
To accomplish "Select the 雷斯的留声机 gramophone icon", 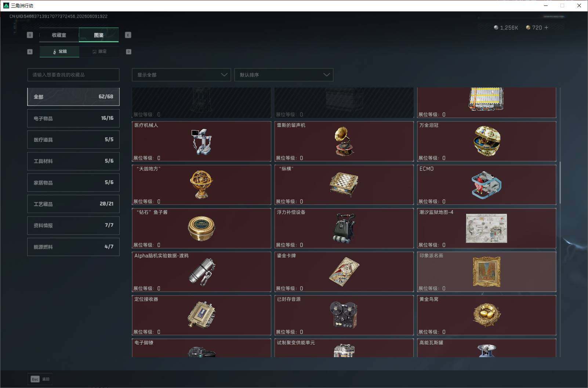I will pos(344,141).
